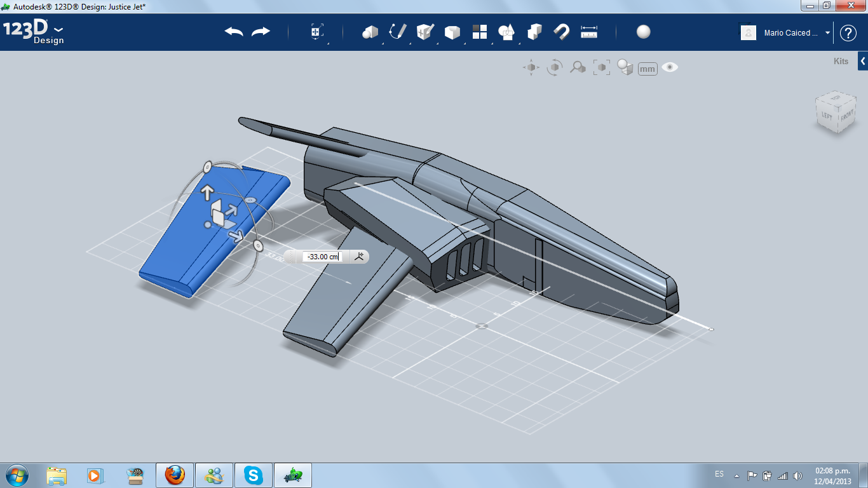Click the snap-to-point icon beside distance field
The width and height of the screenshot is (868, 488).
coord(360,257)
